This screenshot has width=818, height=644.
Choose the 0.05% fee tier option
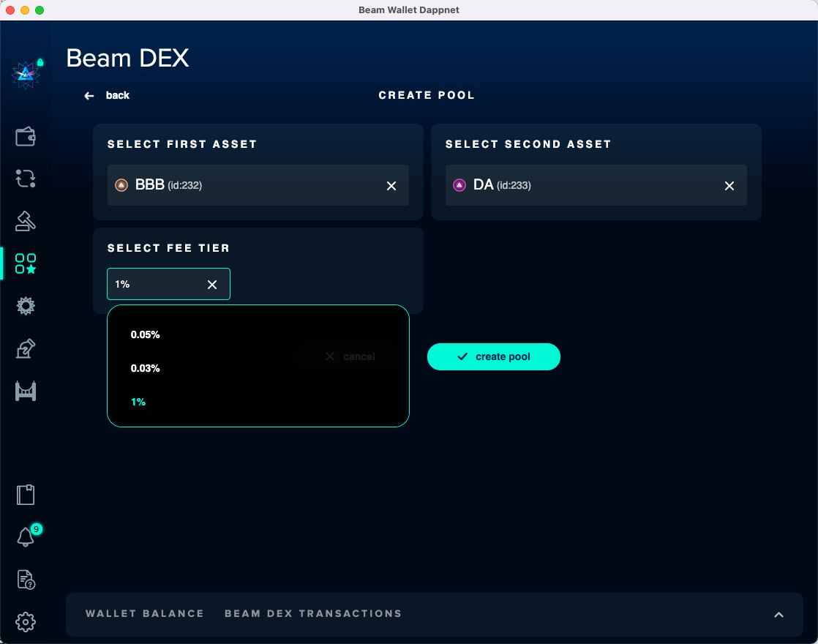(145, 334)
